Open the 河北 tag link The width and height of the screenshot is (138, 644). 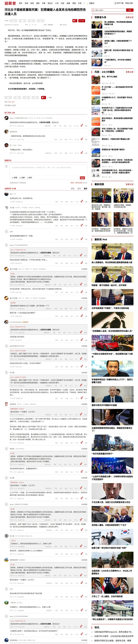tap(10, 102)
